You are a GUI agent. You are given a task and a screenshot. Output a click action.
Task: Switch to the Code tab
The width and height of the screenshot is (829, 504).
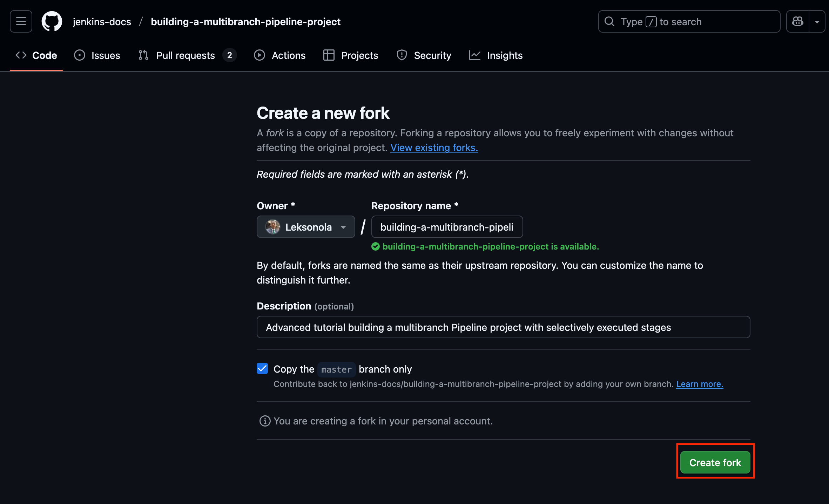(36, 55)
